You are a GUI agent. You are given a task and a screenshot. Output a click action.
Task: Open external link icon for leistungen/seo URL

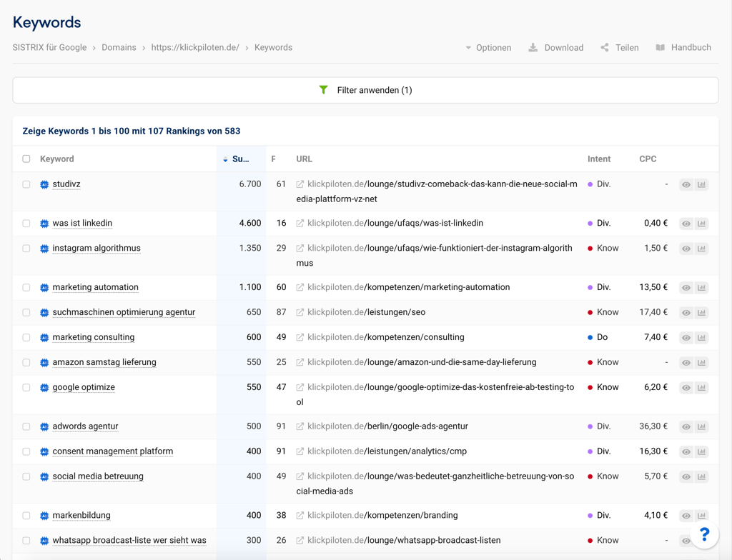point(300,312)
